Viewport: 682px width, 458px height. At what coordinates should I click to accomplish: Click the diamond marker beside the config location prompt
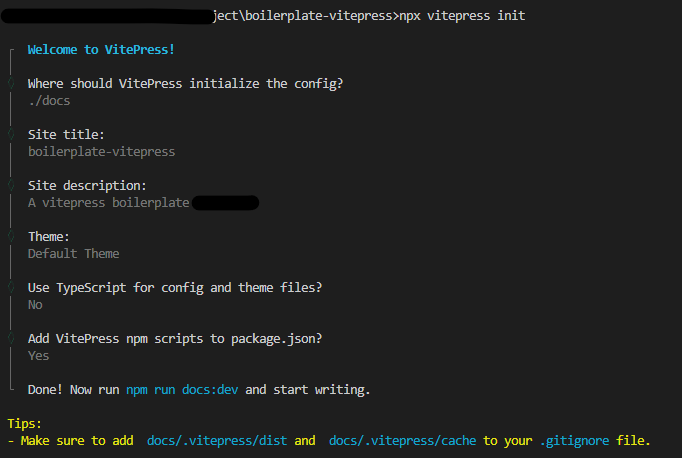tap(11, 83)
